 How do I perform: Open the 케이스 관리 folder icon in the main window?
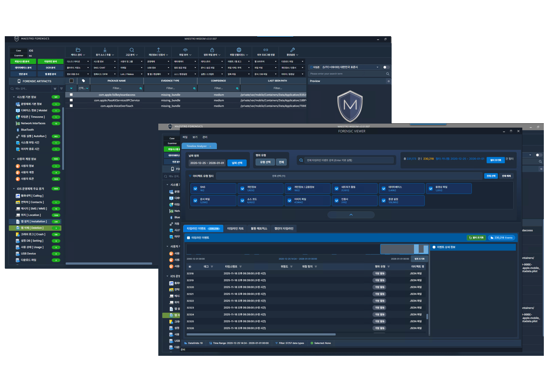click(x=78, y=50)
